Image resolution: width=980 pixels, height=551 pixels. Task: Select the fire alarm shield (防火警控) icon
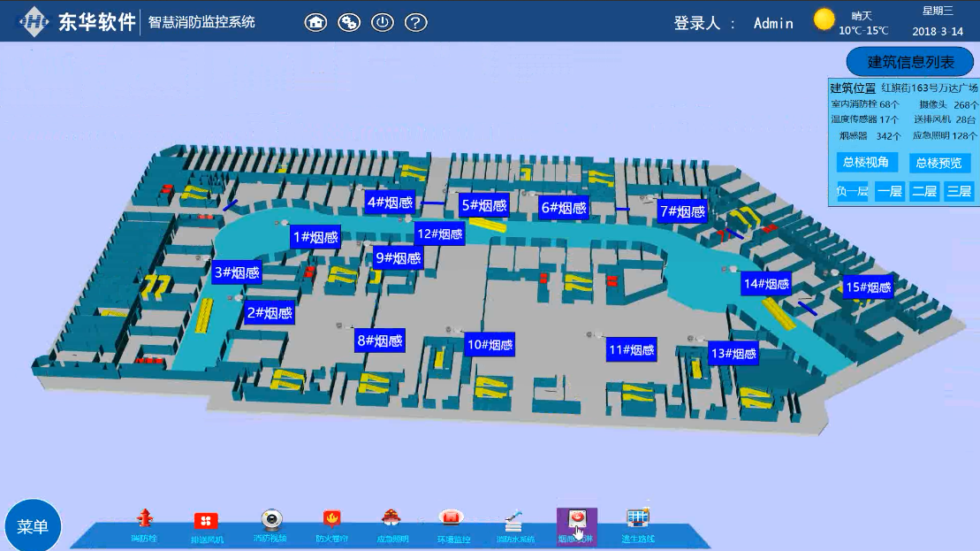point(331,524)
